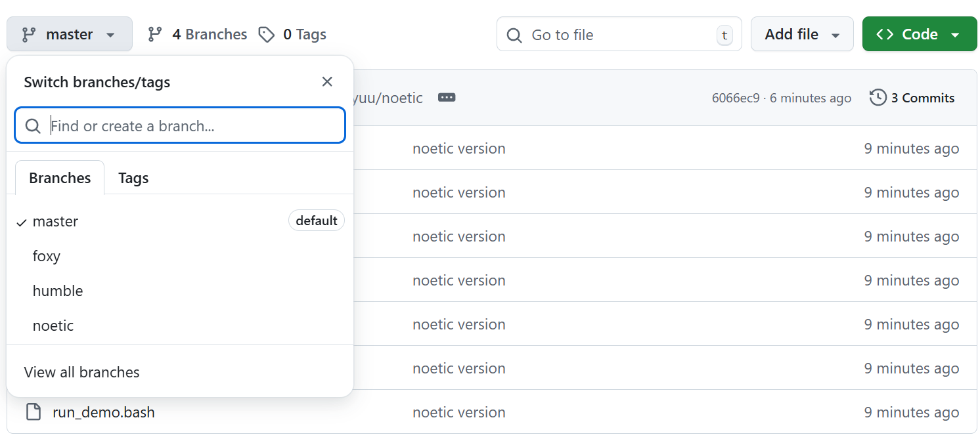Click the file icon beside run_demo.bash

coord(33,412)
